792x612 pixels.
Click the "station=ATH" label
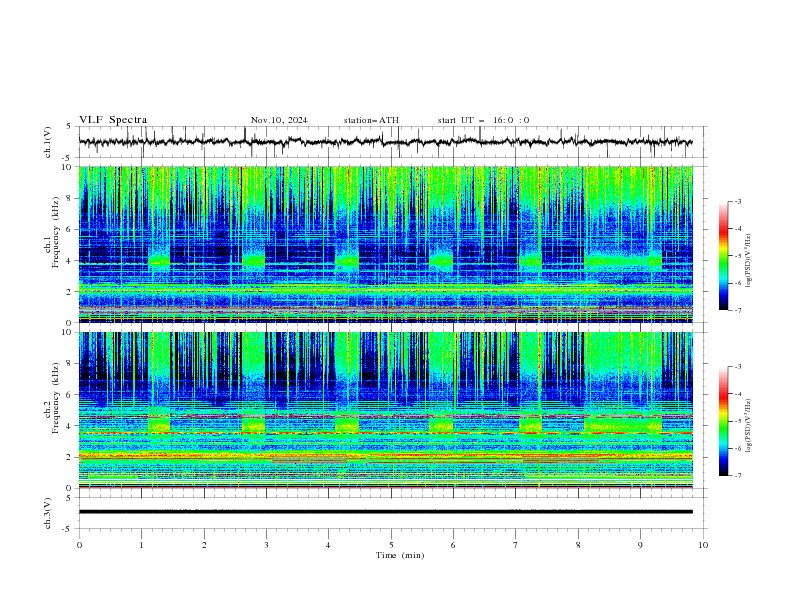(371, 120)
